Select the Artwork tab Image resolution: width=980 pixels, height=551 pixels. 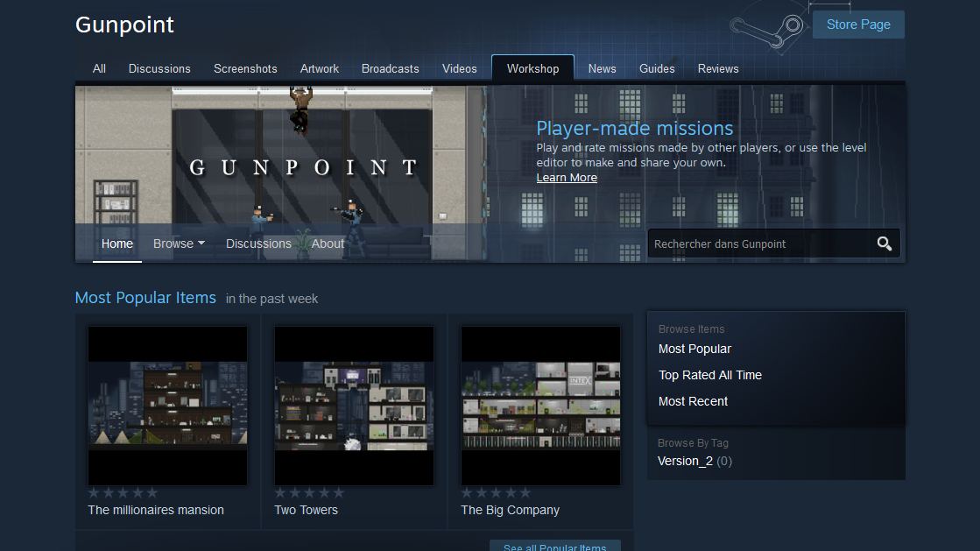coord(320,69)
